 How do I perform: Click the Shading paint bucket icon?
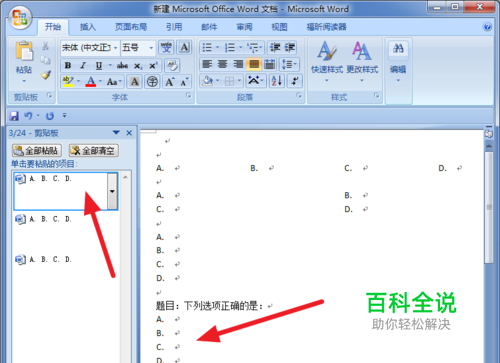[x=207, y=81]
